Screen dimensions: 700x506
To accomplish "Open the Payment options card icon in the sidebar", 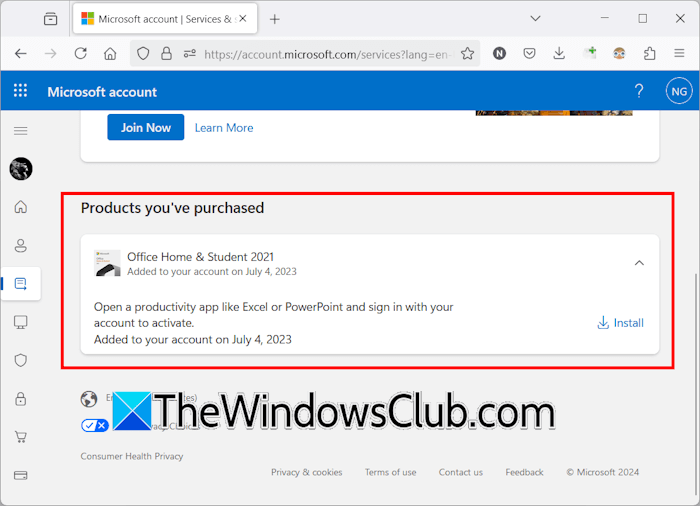I will pos(21,475).
